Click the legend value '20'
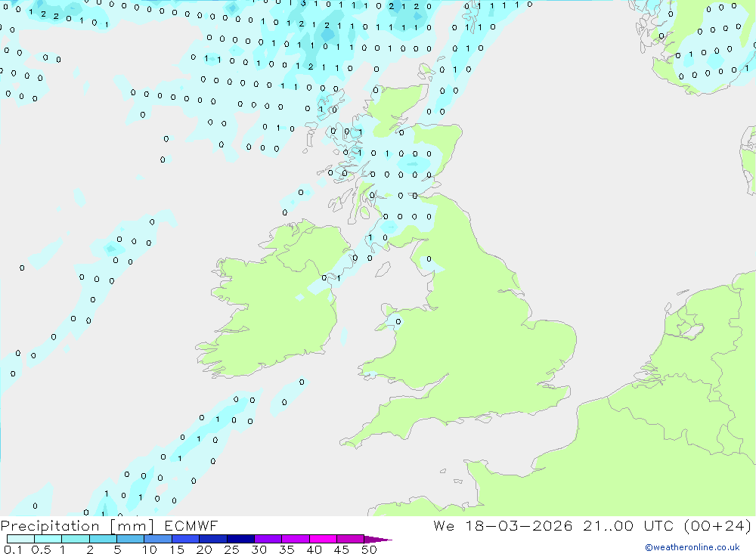The image size is (756, 554). click(x=204, y=549)
